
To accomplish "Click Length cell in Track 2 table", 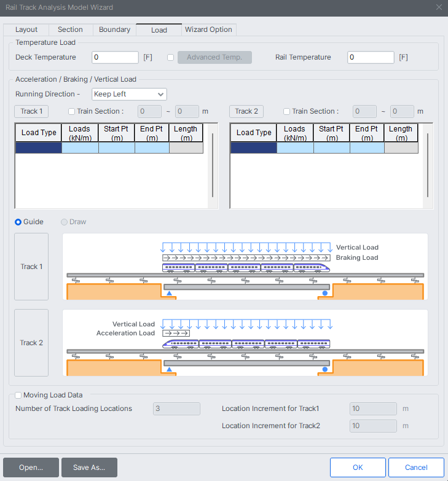I will coord(401,147).
